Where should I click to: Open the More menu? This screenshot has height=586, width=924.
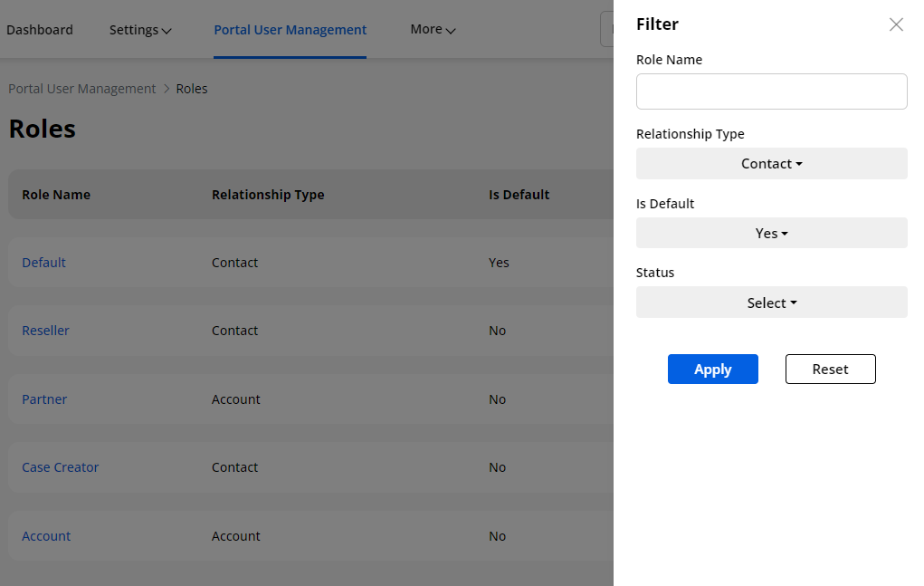(x=433, y=30)
